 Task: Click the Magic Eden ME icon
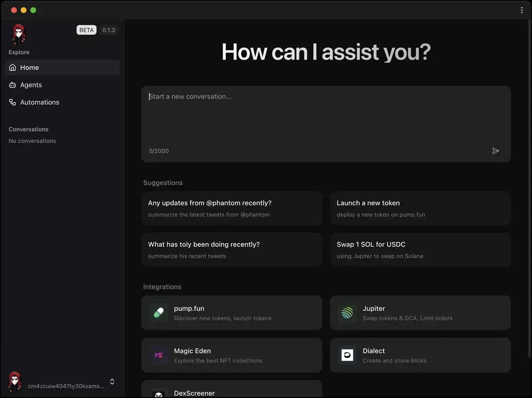pos(158,355)
